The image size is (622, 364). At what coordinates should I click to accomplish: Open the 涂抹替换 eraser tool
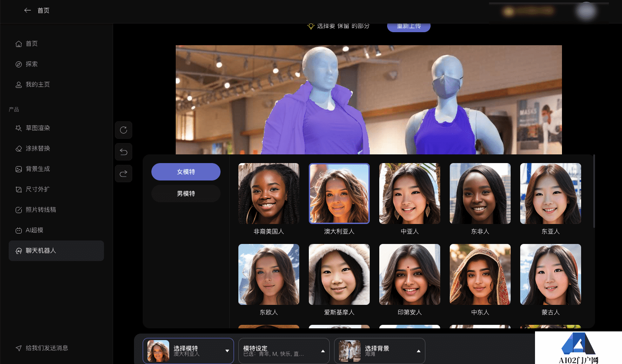point(37,148)
